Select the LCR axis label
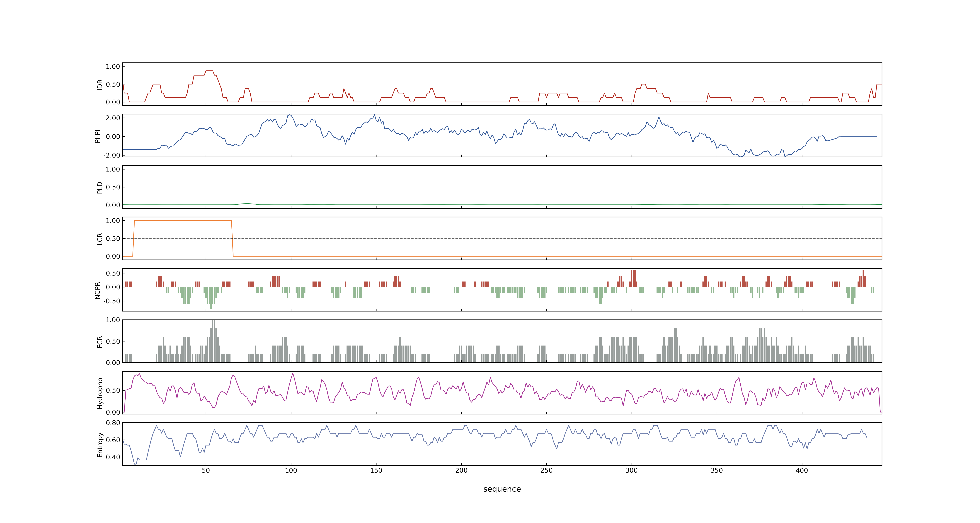 pyautogui.click(x=100, y=239)
